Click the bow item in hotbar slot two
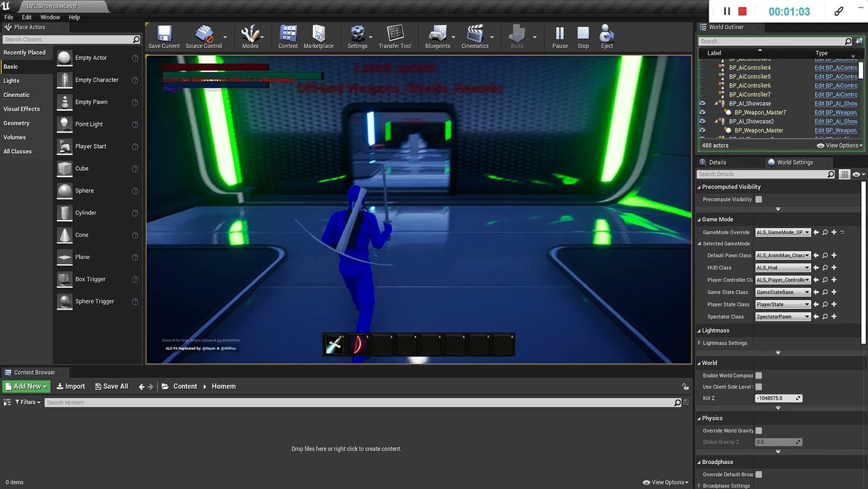 (358, 345)
